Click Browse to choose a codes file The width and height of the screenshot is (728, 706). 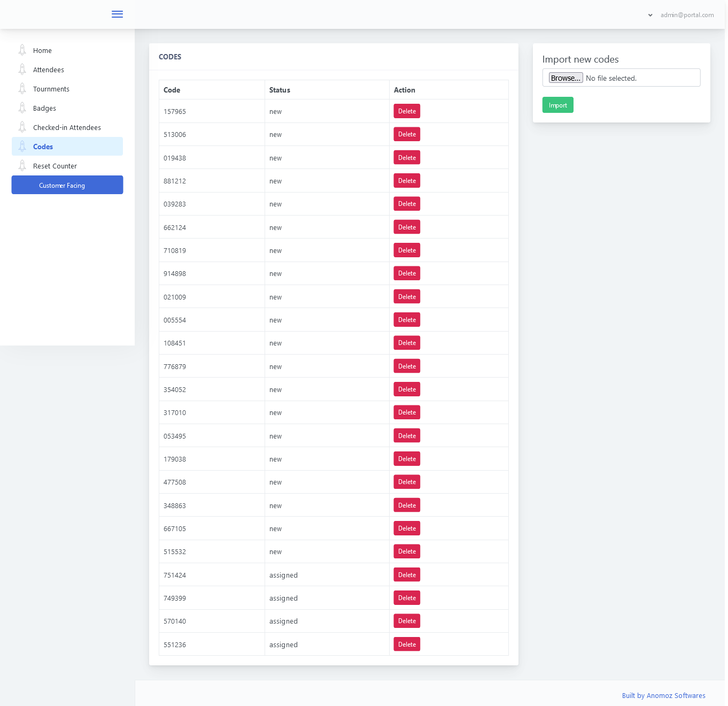(566, 78)
